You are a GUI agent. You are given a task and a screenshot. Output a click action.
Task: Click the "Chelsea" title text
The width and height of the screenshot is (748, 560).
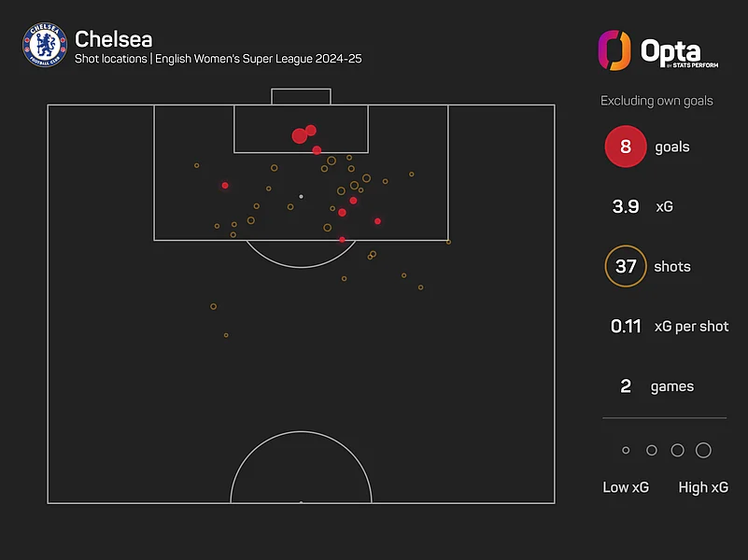coord(113,39)
